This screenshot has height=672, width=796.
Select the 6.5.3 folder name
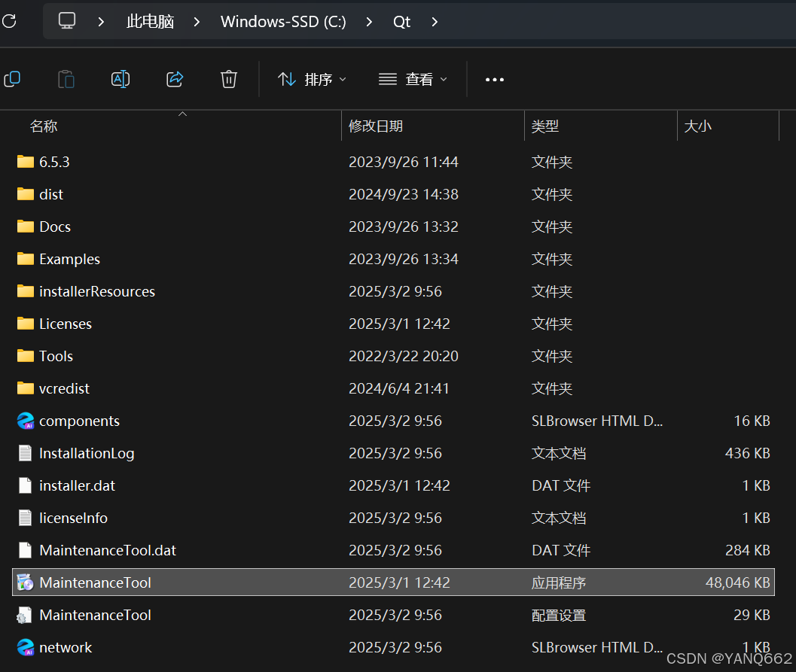(54, 162)
